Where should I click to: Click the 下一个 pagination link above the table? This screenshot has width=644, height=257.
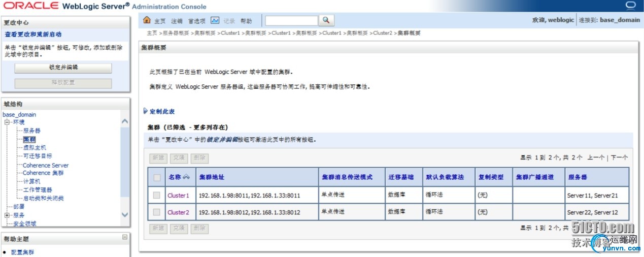pyautogui.click(x=619, y=157)
